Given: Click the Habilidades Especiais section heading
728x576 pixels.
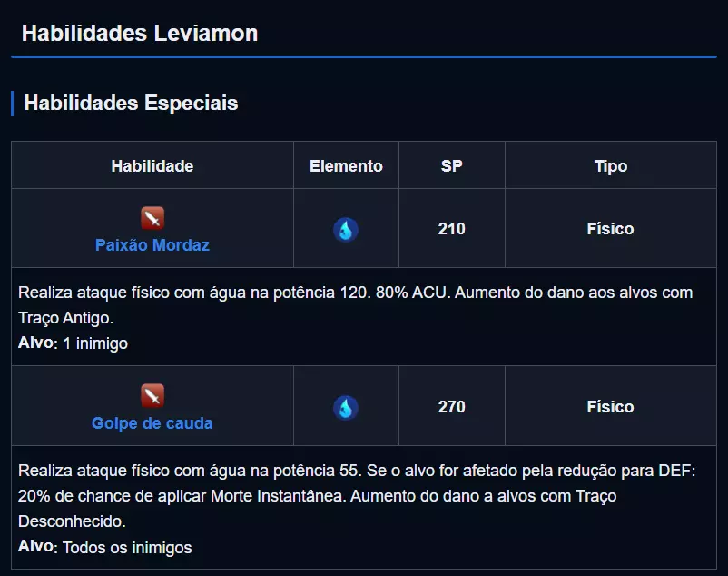Looking at the screenshot, I should 131,104.
